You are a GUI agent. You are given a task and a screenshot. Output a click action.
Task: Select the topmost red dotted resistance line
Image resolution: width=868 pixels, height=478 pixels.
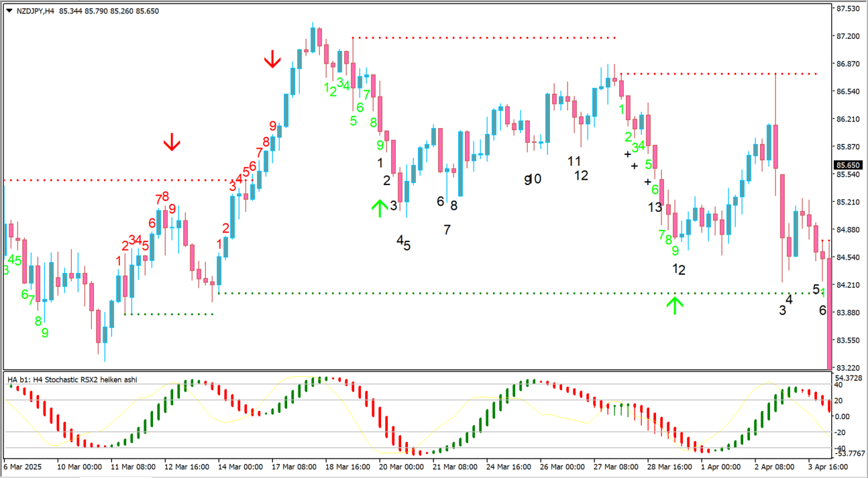pyautogui.click(x=483, y=38)
